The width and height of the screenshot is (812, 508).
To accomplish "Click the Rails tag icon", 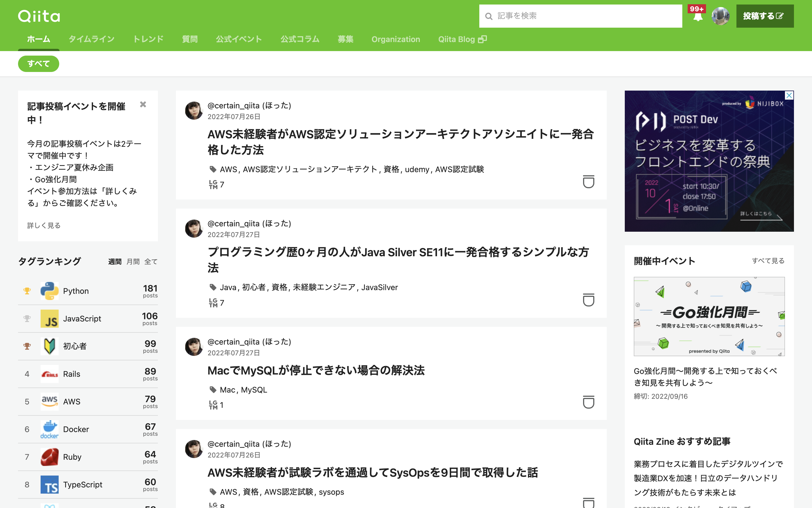I will click(49, 374).
